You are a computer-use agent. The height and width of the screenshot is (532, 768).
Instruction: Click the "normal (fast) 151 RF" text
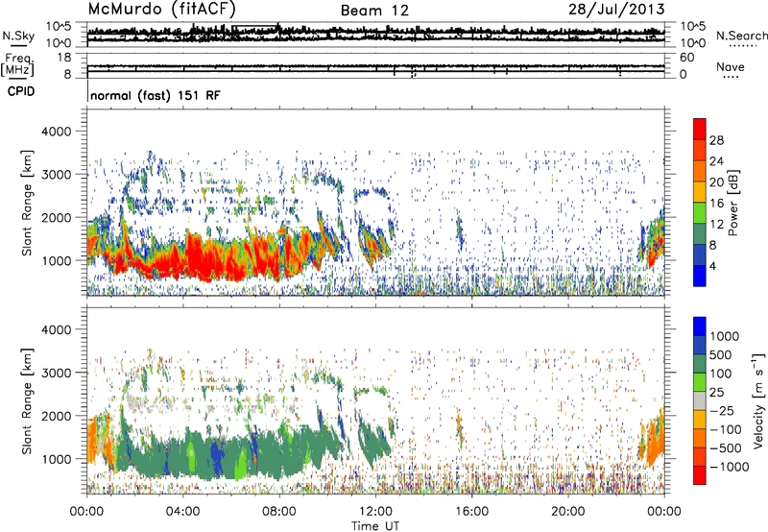coord(156,95)
